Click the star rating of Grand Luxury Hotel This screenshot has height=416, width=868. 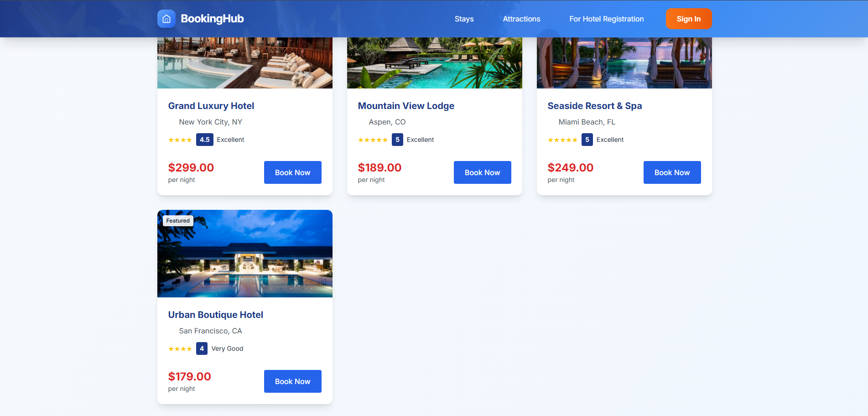[x=180, y=140]
